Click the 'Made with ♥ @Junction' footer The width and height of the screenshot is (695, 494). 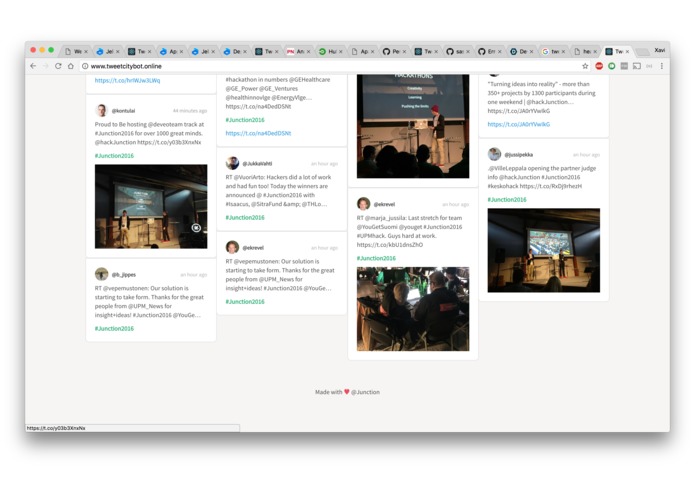click(347, 392)
